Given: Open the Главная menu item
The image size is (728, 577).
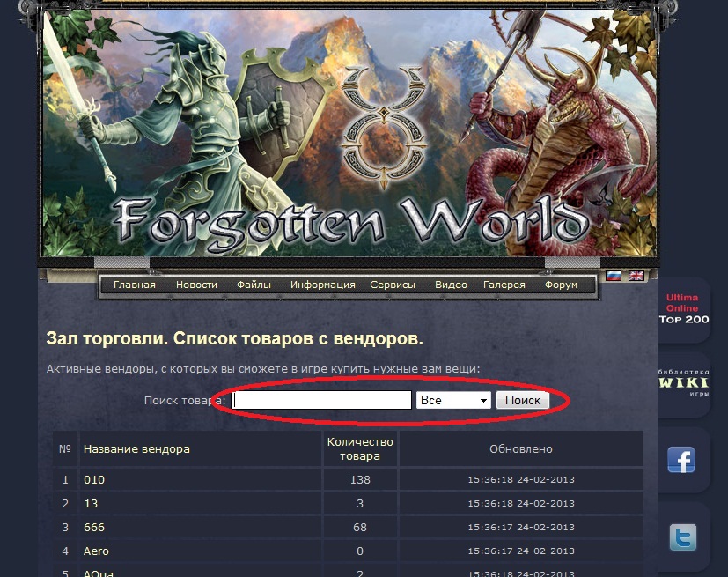Looking at the screenshot, I should point(134,285).
